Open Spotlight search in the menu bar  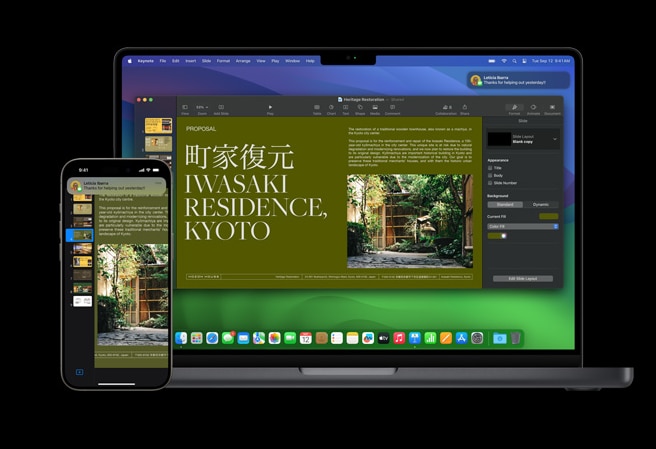coord(515,61)
